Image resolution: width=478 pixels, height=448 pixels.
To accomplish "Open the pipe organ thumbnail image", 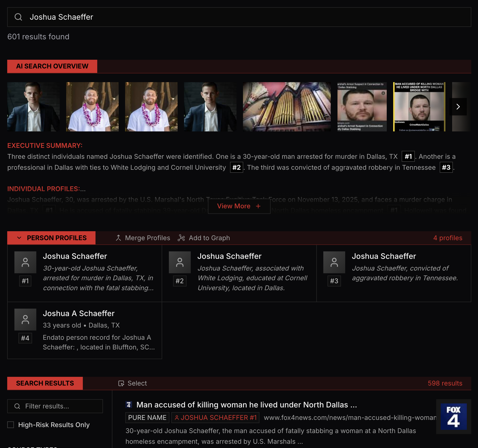I will [x=287, y=107].
